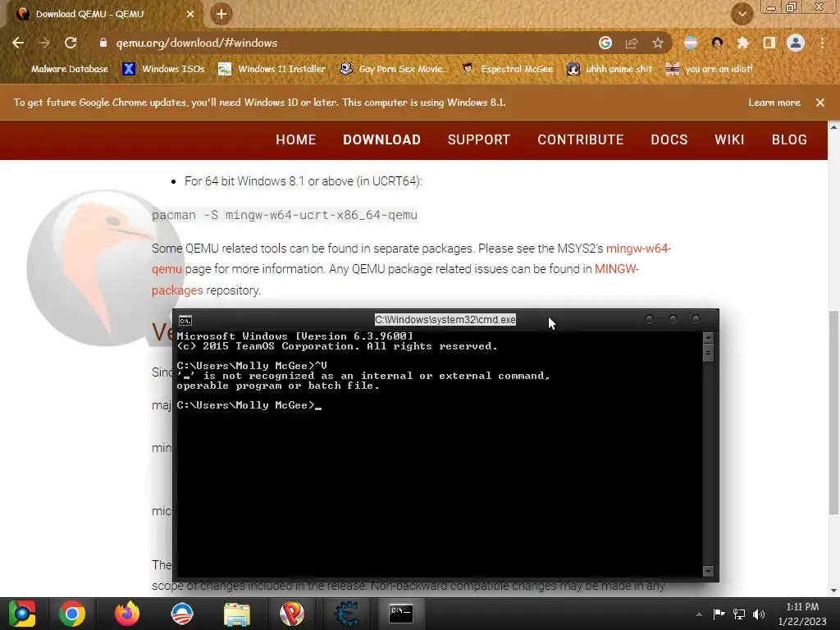Image resolution: width=840 pixels, height=630 pixels.
Task: Follow the MINGW-packages repository link
Action: click(x=617, y=269)
